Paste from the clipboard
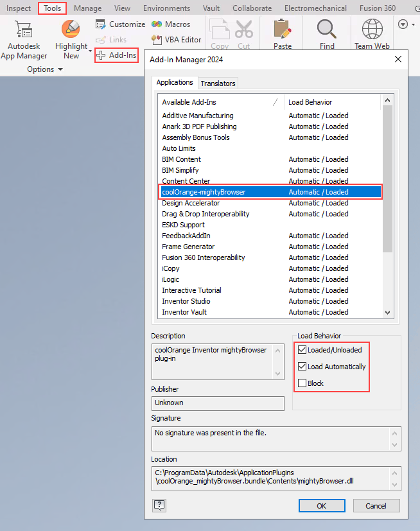This screenshot has height=531, width=420. click(x=283, y=34)
